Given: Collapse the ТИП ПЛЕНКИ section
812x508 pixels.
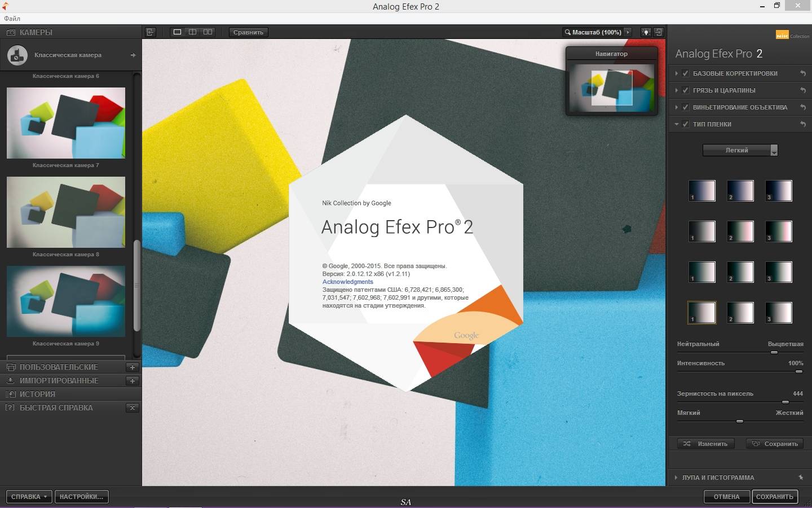Looking at the screenshot, I should coord(677,124).
